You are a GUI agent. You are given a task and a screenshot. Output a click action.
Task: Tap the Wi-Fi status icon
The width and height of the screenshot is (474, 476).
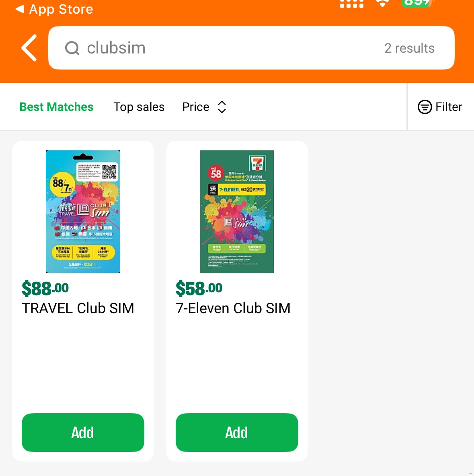pos(383,3)
